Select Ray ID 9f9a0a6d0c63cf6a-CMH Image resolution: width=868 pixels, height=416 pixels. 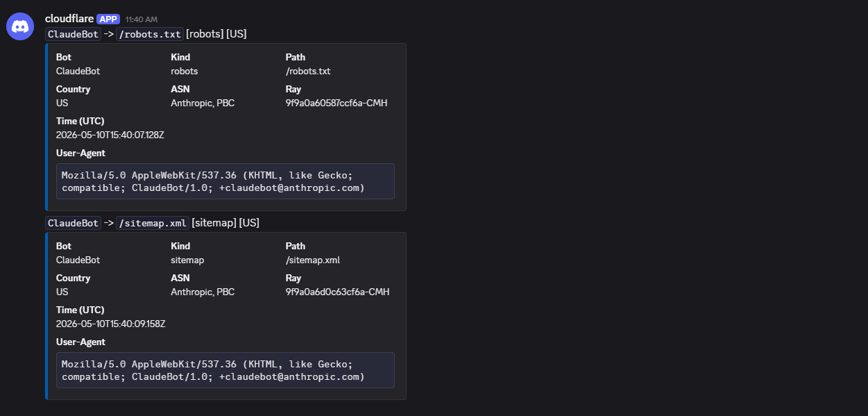coord(337,292)
